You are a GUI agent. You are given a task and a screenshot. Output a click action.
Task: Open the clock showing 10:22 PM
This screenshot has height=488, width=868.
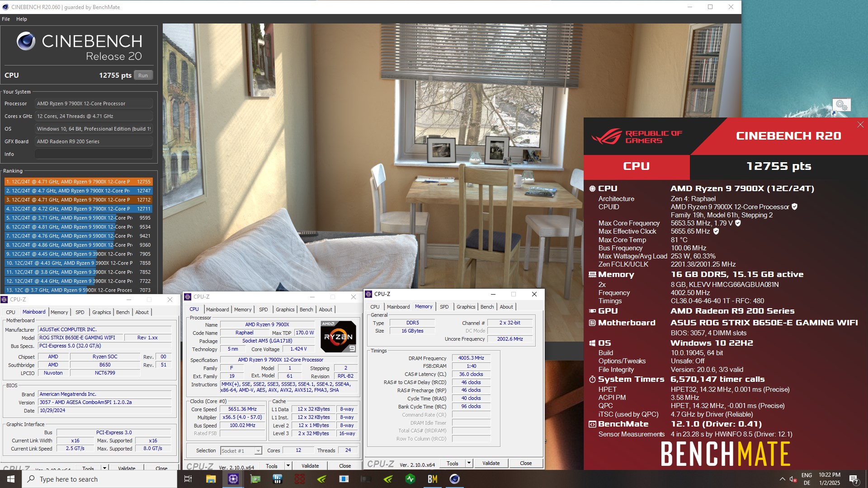click(x=829, y=479)
